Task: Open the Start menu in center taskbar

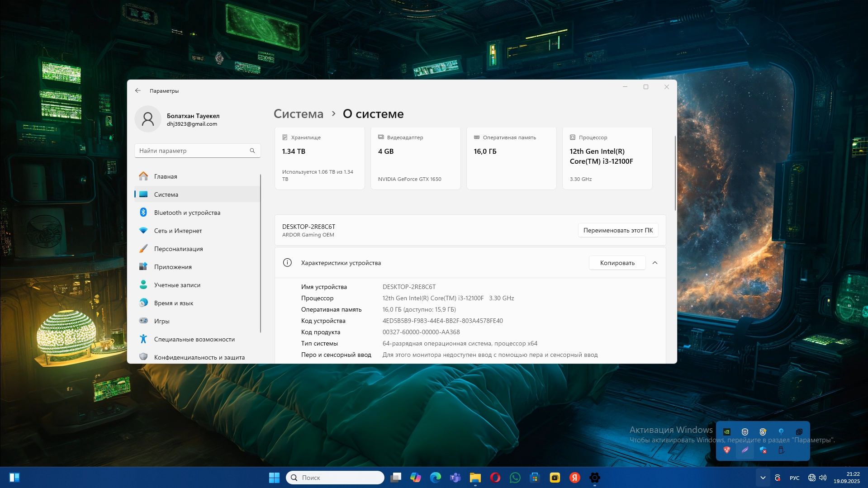Action: tap(274, 478)
